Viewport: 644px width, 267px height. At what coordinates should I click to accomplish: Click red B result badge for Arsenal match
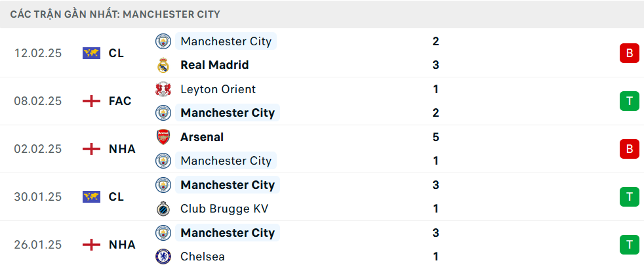pyautogui.click(x=629, y=149)
